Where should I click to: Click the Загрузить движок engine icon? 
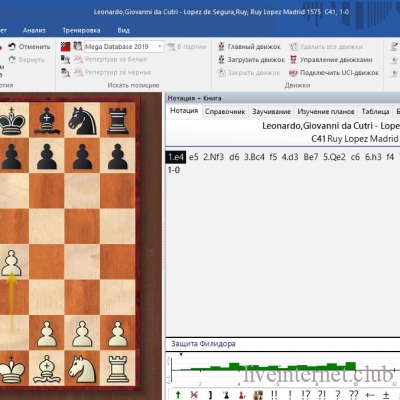221,60
